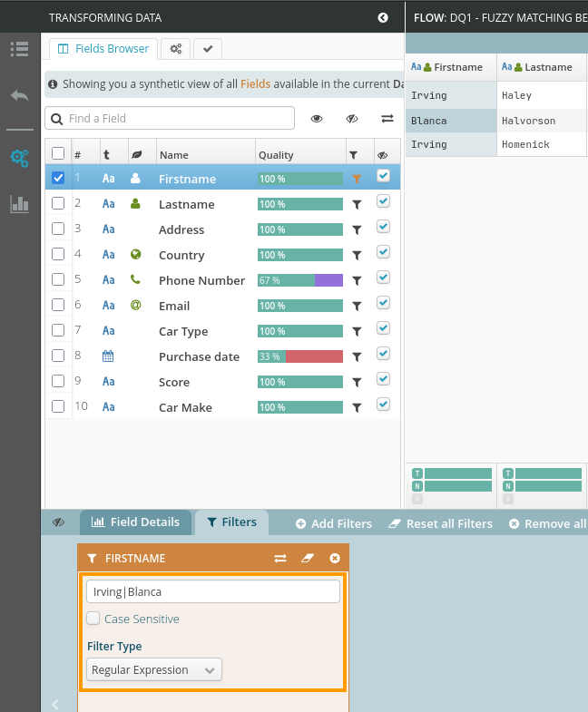Select the Fields Browser tab
Viewport: 588px width, 712px height.
(103, 49)
